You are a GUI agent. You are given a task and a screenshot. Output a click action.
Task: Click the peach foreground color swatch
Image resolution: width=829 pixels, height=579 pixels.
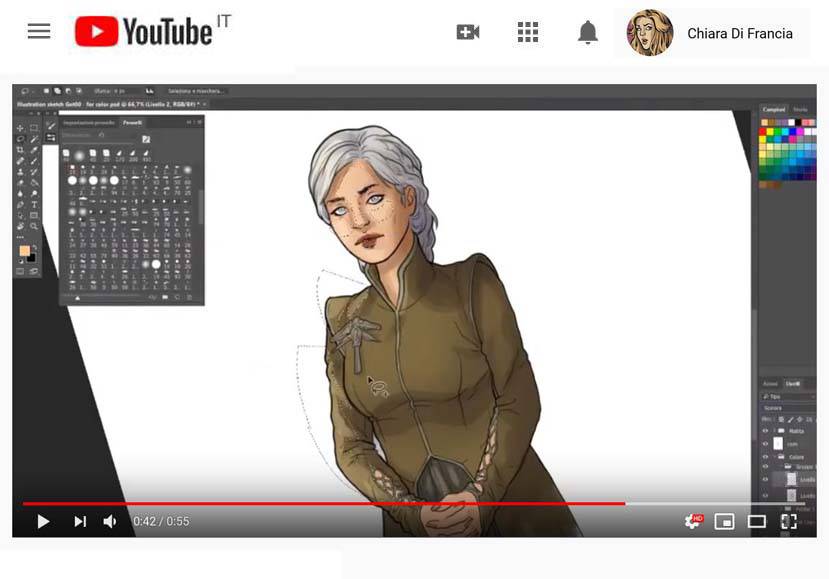click(24, 251)
